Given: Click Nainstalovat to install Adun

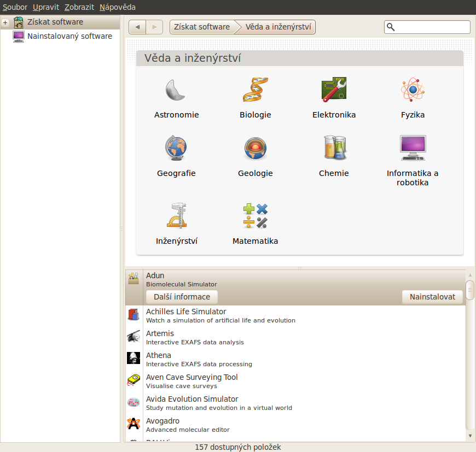Looking at the screenshot, I should (432, 297).
